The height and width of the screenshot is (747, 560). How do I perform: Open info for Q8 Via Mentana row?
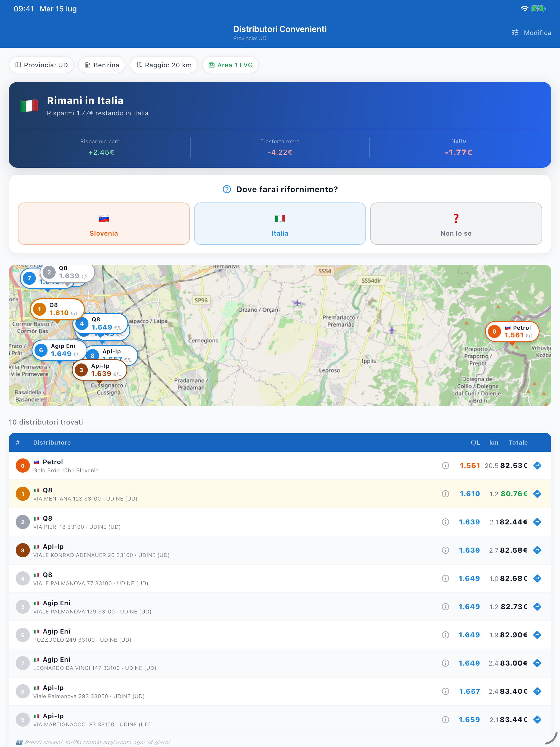point(445,494)
